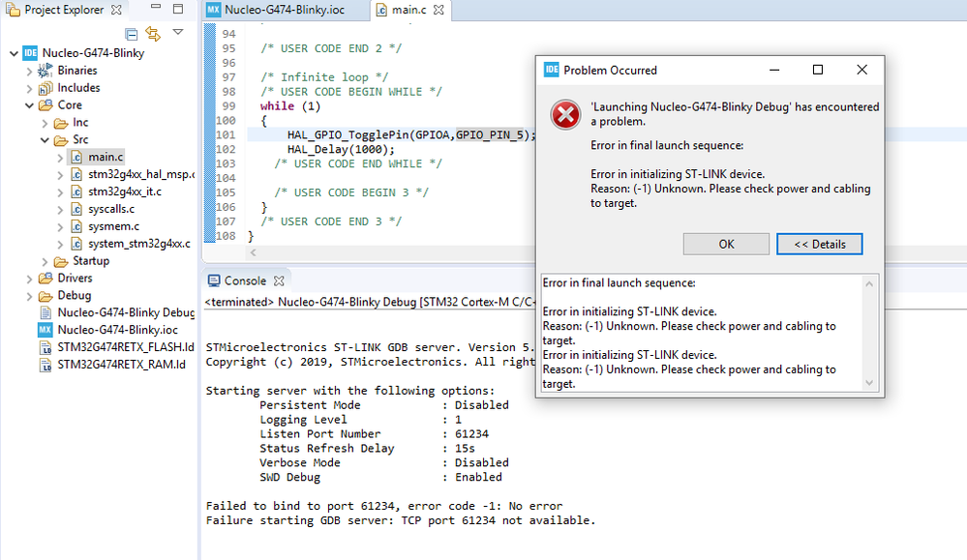The image size is (967, 560).
Task: Select stm32g4xx_it.c file
Action: click(125, 192)
